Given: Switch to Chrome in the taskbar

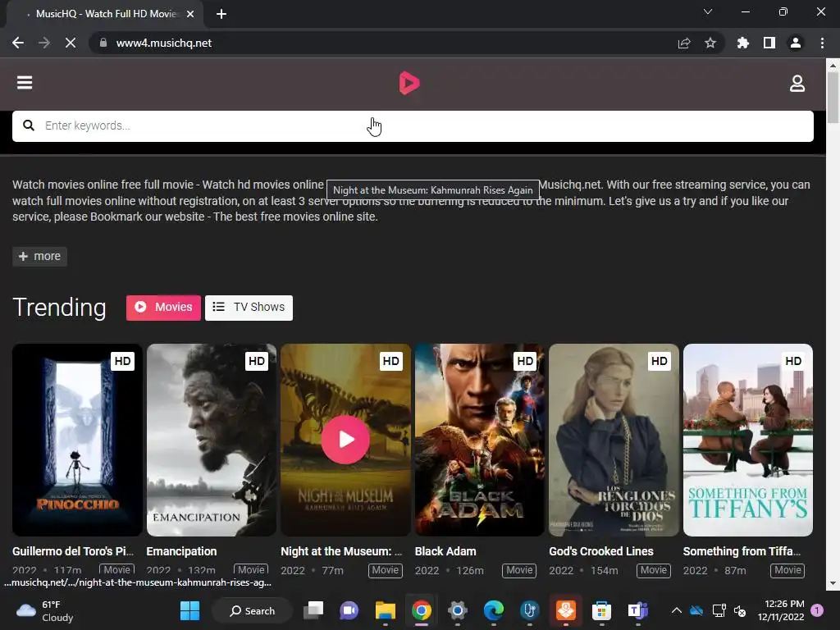Looking at the screenshot, I should [422, 610].
